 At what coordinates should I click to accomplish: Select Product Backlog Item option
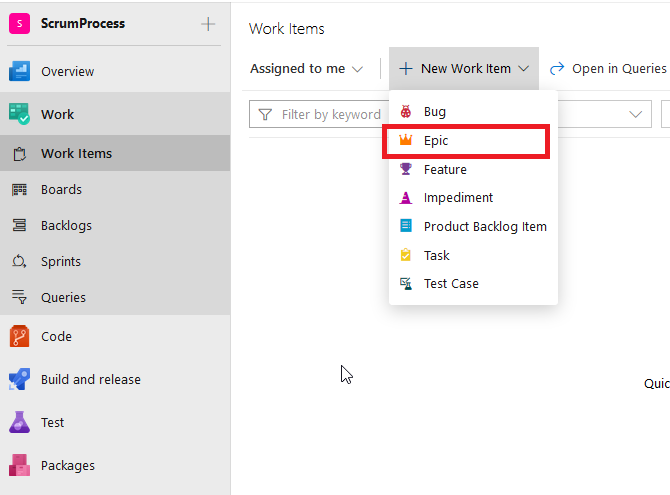tap(484, 227)
